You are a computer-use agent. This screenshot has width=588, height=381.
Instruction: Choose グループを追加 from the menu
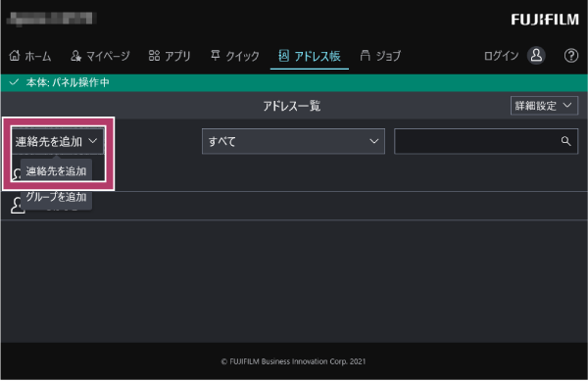pyautogui.click(x=56, y=197)
